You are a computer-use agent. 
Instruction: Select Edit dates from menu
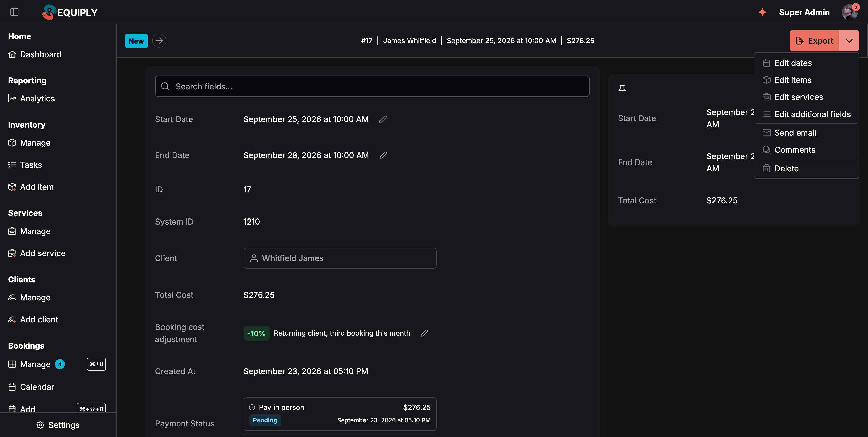[x=806, y=63]
